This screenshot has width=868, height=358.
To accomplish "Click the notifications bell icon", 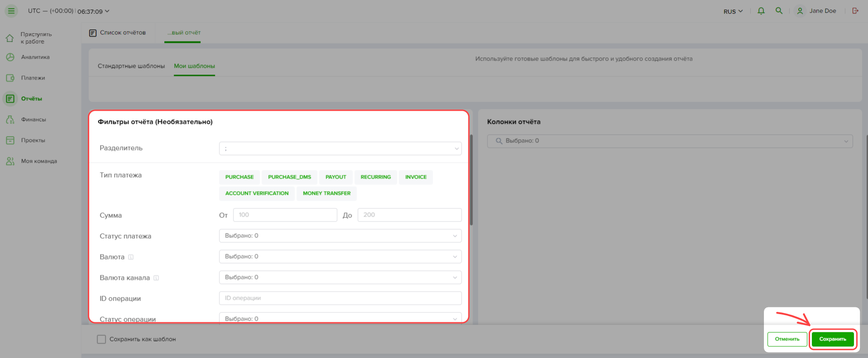I will [761, 11].
